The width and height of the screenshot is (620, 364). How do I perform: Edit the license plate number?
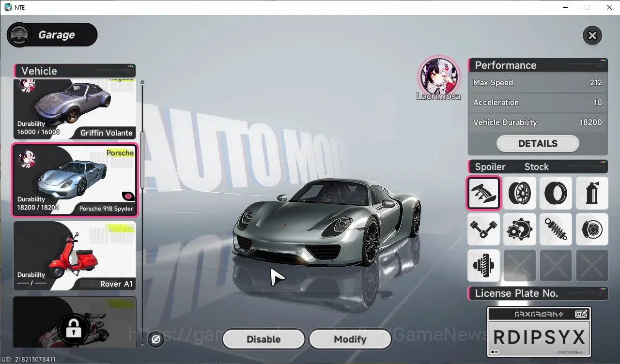[x=581, y=314]
